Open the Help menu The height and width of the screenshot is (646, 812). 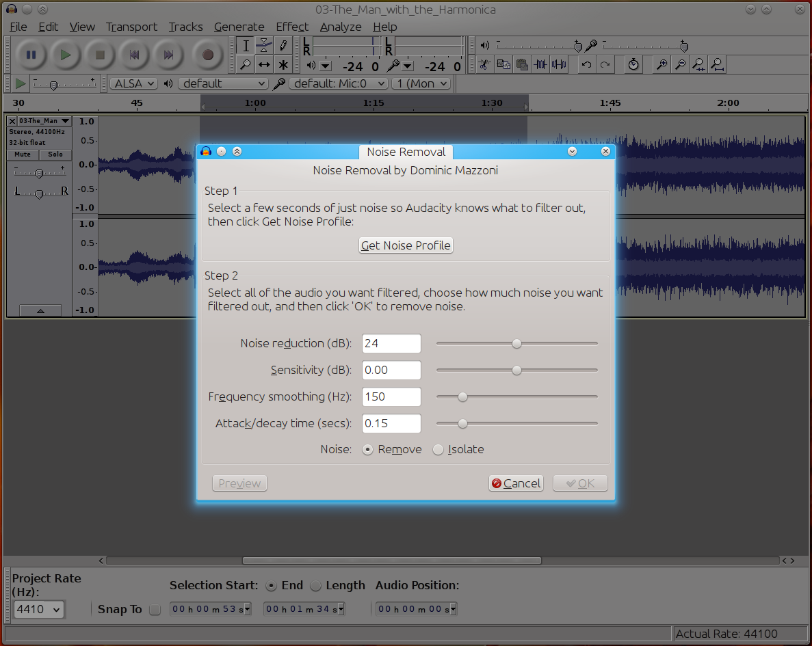tap(384, 27)
